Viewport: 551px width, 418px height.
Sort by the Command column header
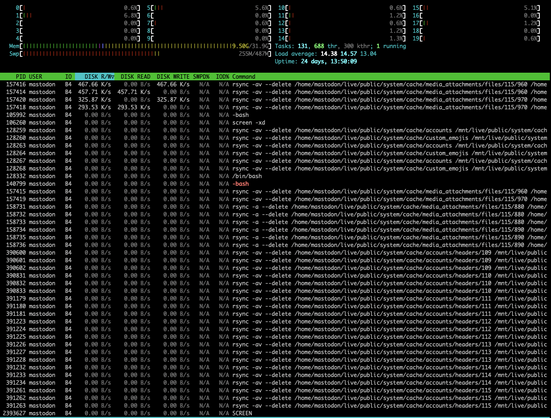pos(244,77)
